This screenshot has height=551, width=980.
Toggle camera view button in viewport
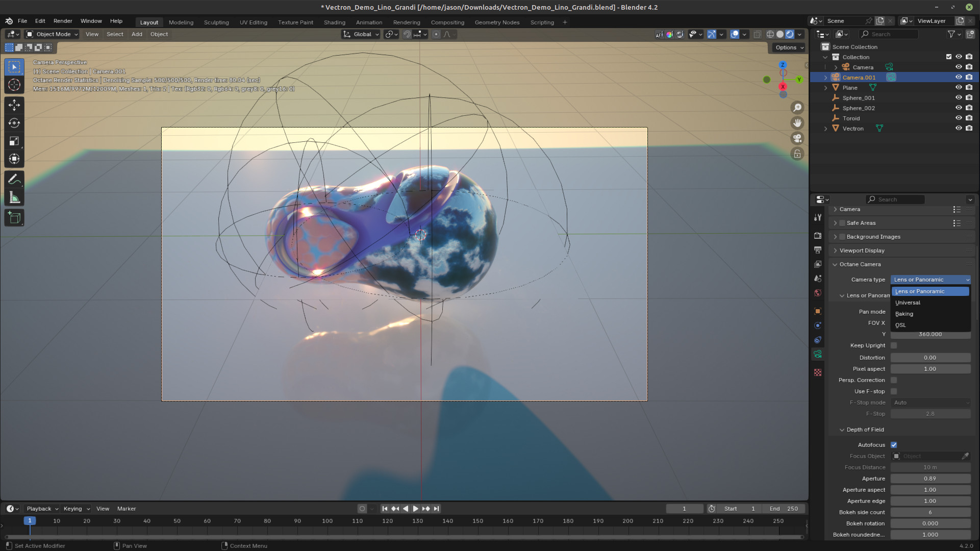pos(797,138)
